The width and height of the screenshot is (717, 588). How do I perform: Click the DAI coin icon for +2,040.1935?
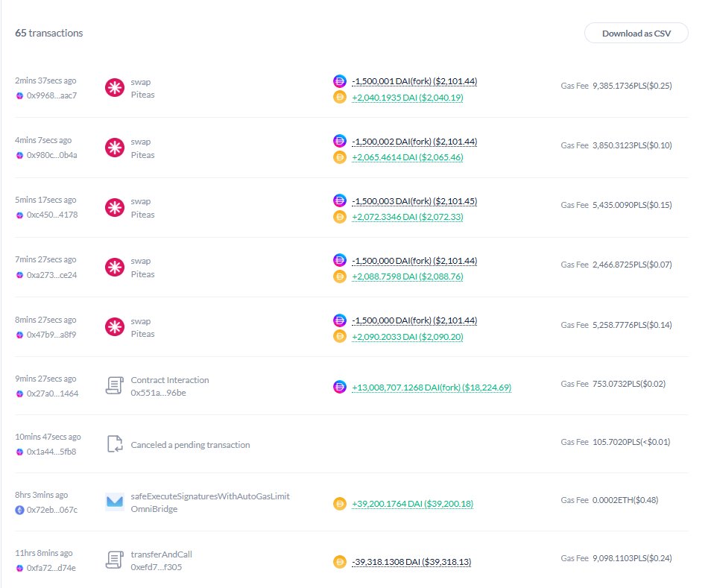pos(339,97)
